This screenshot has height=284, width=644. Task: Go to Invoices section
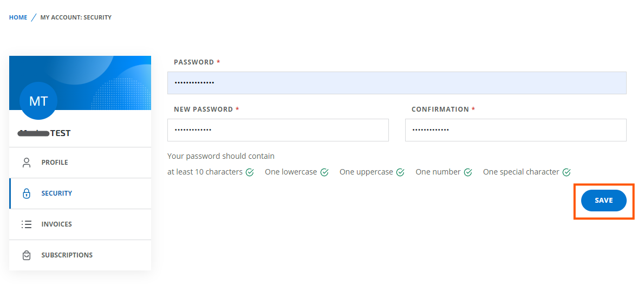point(57,224)
